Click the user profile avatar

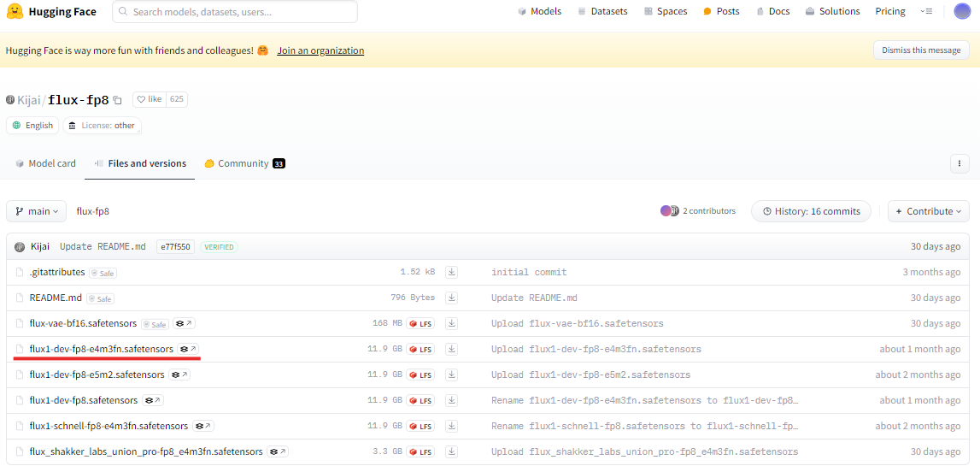click(962, 11)
